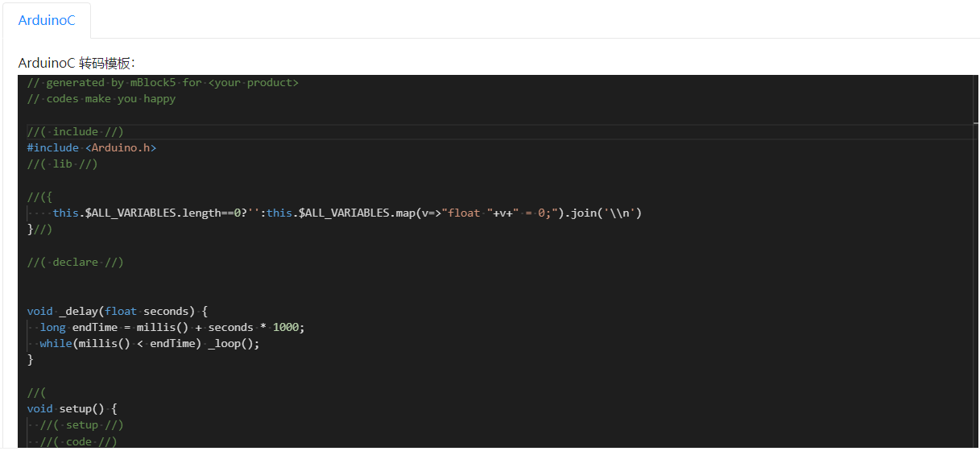Click the '//( lib //)' line

click(x=63, y=163)
